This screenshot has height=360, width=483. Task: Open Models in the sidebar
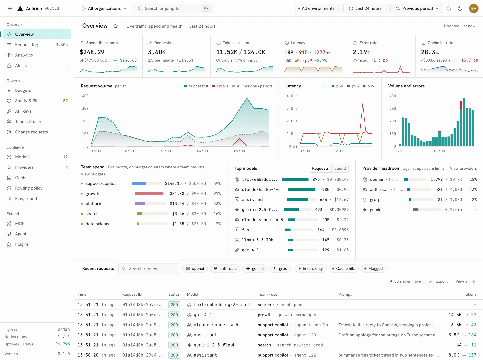[x=37, y=156]
